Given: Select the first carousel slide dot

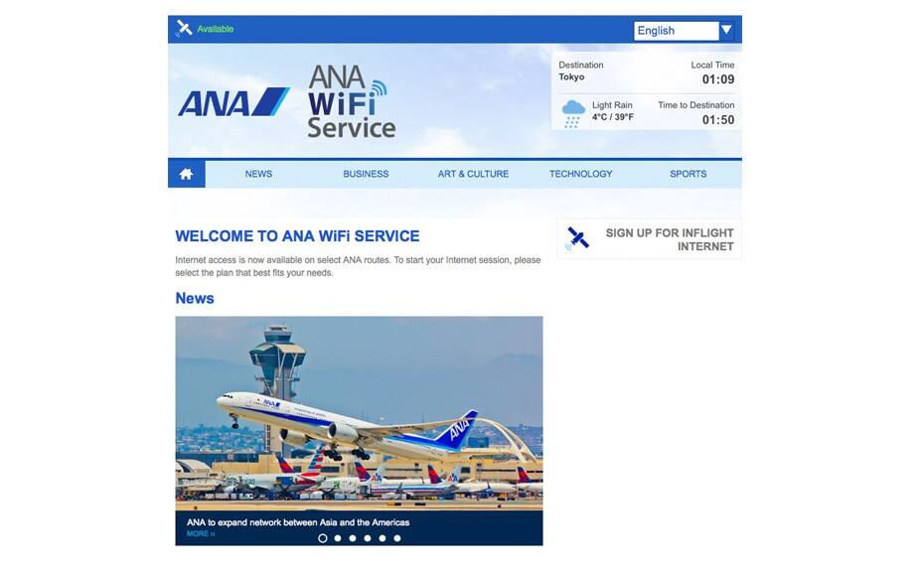Looking at the screenshot, I should pos(322,538).
